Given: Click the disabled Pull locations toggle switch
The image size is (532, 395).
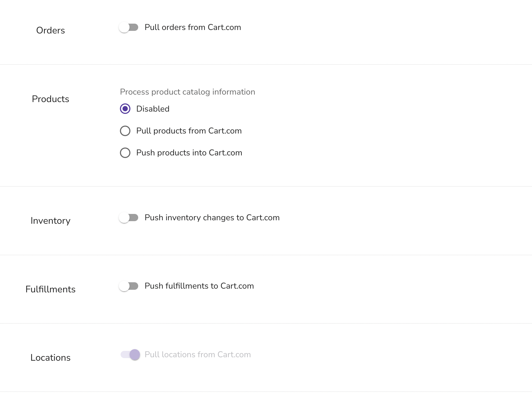Looking at the screenshot, I should click(130, 355).
